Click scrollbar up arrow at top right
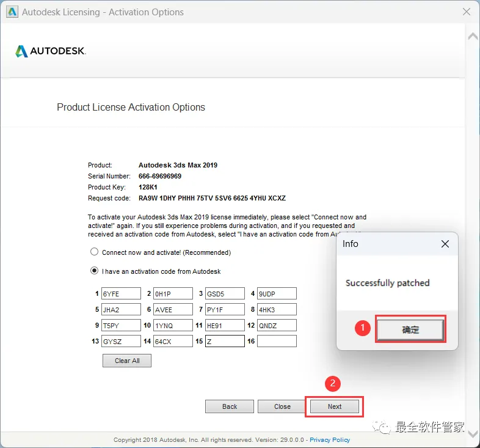The width and height of the screenshot is (480, 448). point(473,36)
